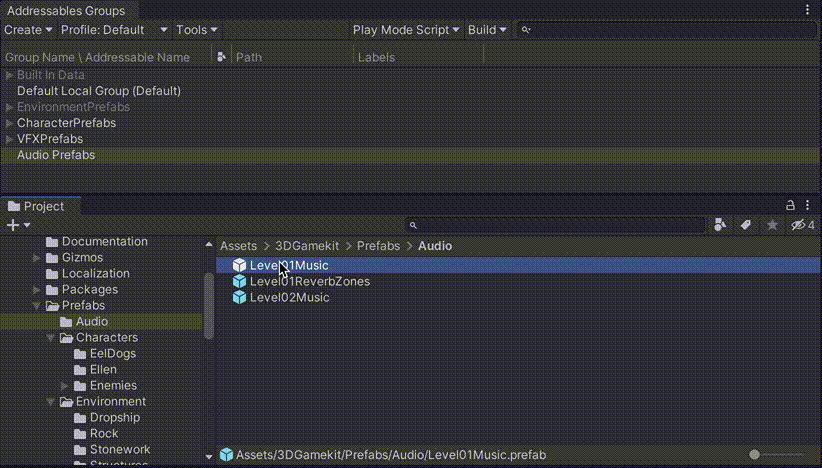
Task: Click the Ellen folder icon
Action: coord(80,369)
